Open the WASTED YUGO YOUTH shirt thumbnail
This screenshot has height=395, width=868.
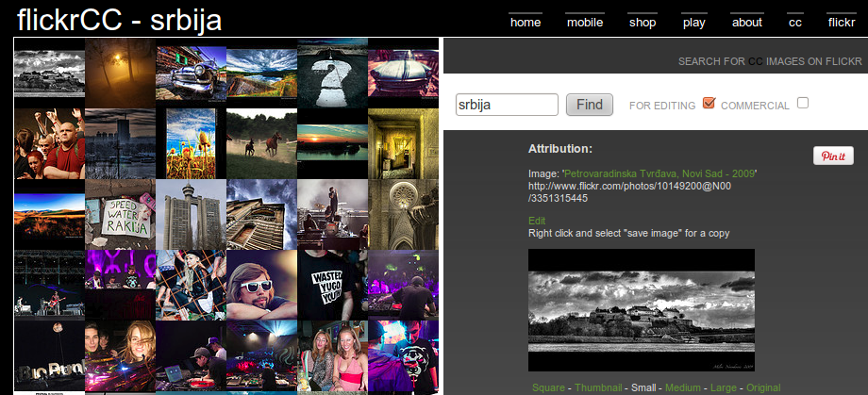click(333, 285)
